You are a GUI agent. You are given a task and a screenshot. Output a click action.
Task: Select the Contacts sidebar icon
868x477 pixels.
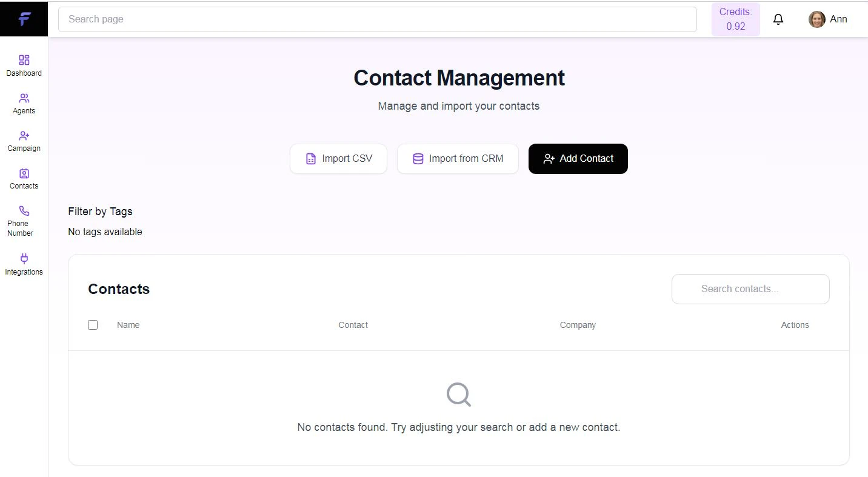24,173
